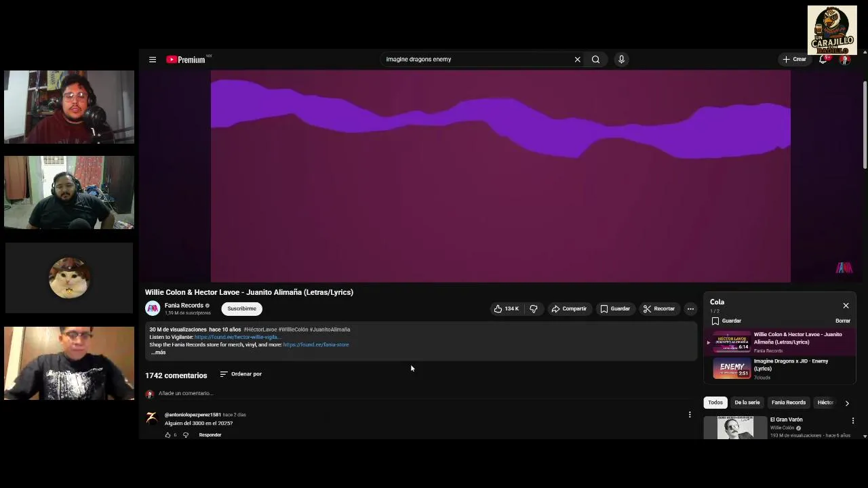868x488 pixels.
Task: Open El Gran Varón options menu
Action: [x=853, y=421]
